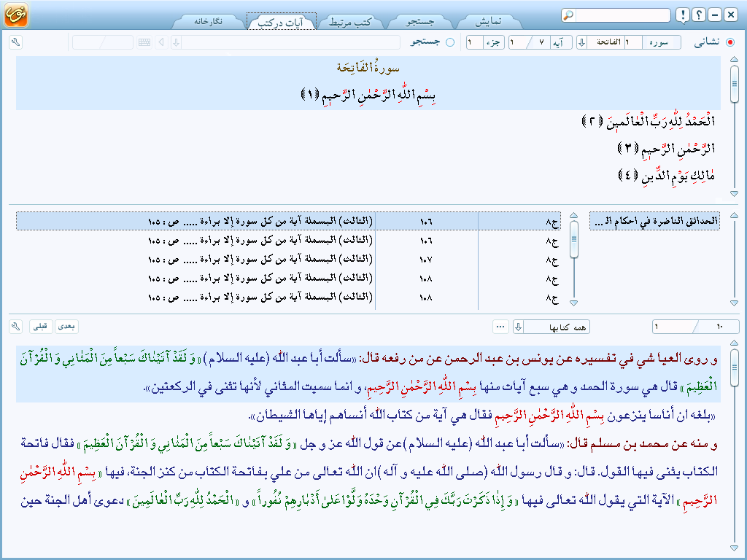
Task: Select the result row with page number ١٠٧
Action: click(x=288, y=260)
